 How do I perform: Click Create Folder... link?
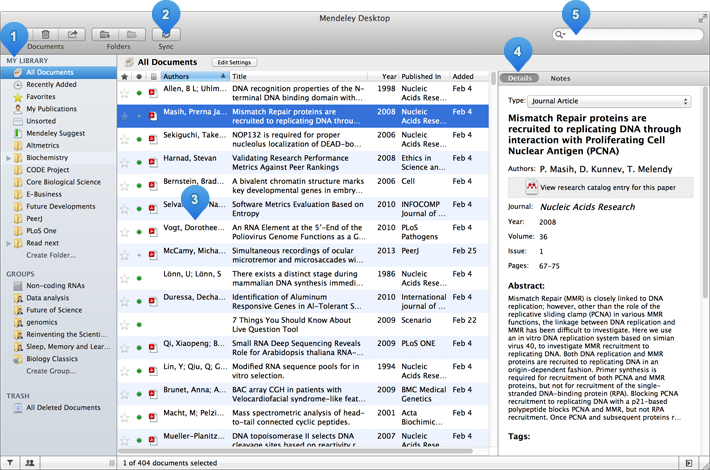(x=51, y=255)
